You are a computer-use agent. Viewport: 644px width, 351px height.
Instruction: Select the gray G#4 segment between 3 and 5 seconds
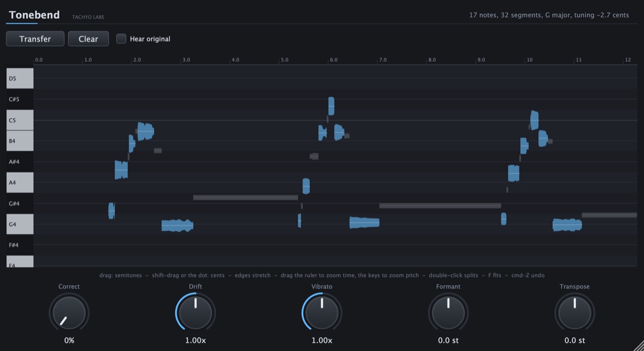coord(245,198)
